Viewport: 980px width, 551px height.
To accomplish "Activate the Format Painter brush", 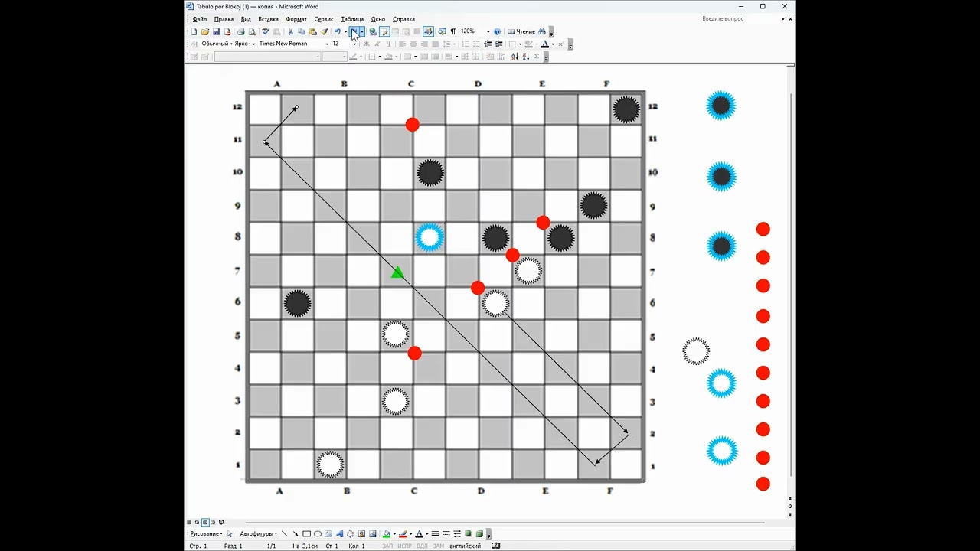I will [323, 31].
